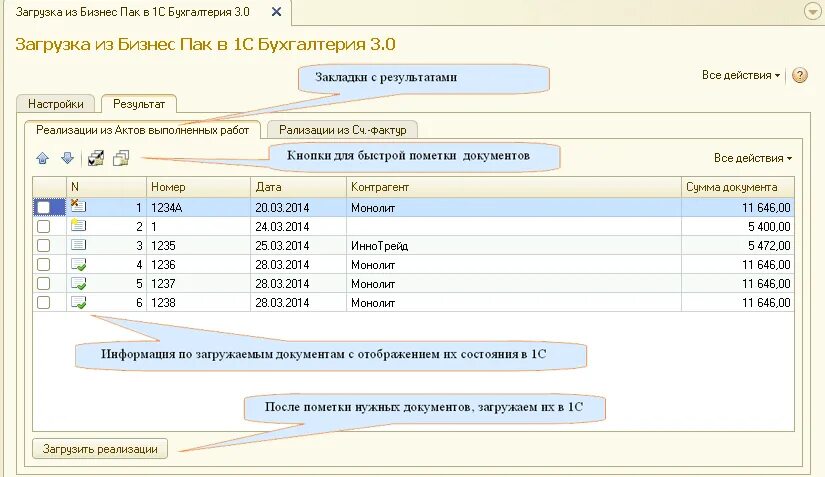Tick the checkbox for row 2 dated 24.03.2014
Screen dimensions: 825x477
pyautogui.click(x=44, y=226)
